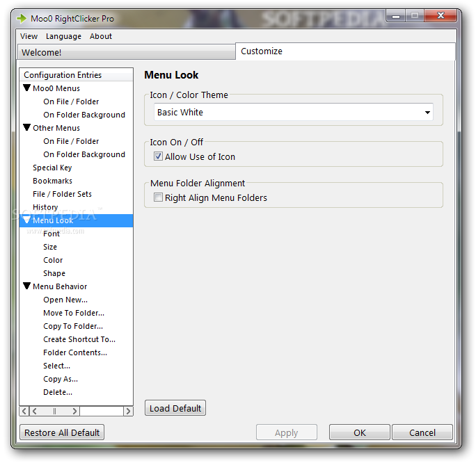Screen dimensions: 476x463
Task: Select File / Folder Sets entry
Action: (62, 194)
